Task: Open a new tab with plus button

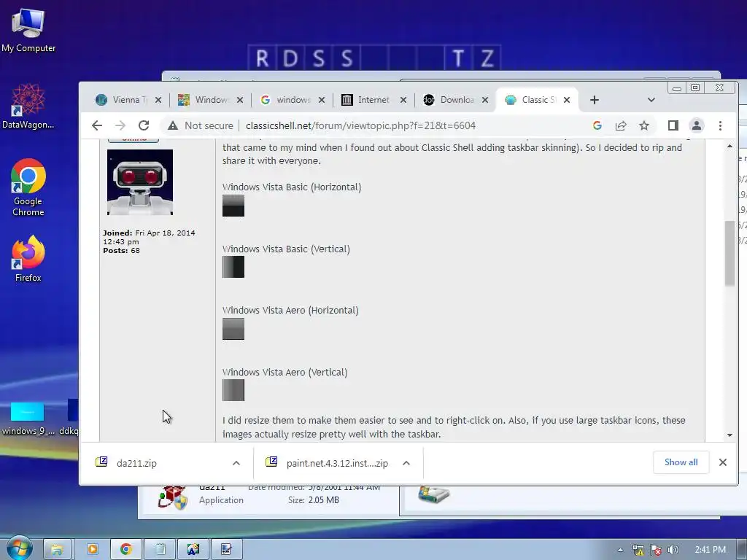Action: point(594,100)
